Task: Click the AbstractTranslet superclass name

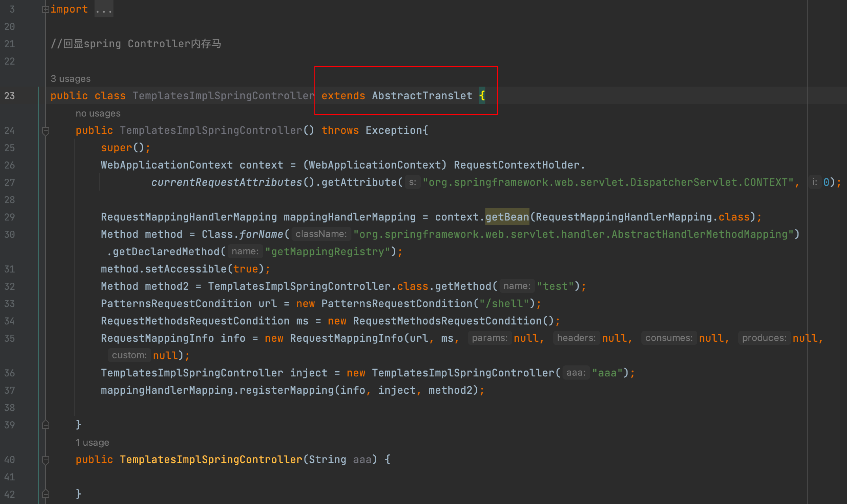Action: click(422, 96)
